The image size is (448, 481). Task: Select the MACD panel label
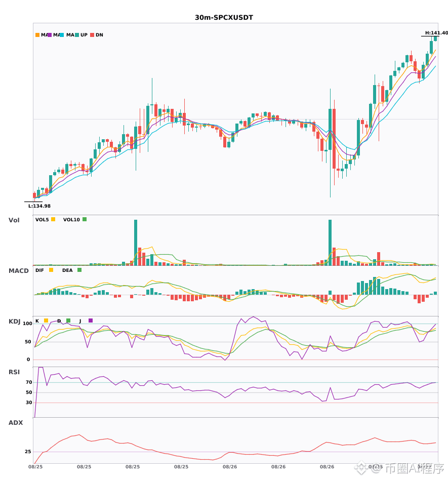tap(18, 271)
